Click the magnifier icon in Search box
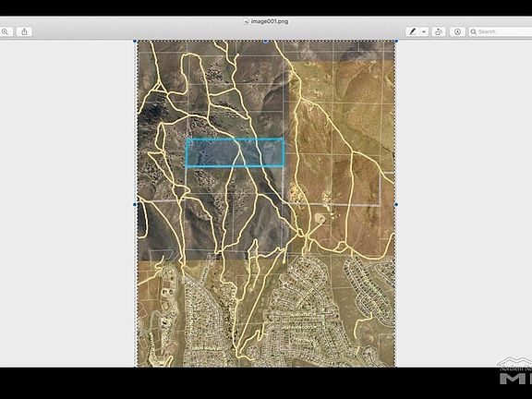The height and width of the screenshot is (399, 532). 474,31
